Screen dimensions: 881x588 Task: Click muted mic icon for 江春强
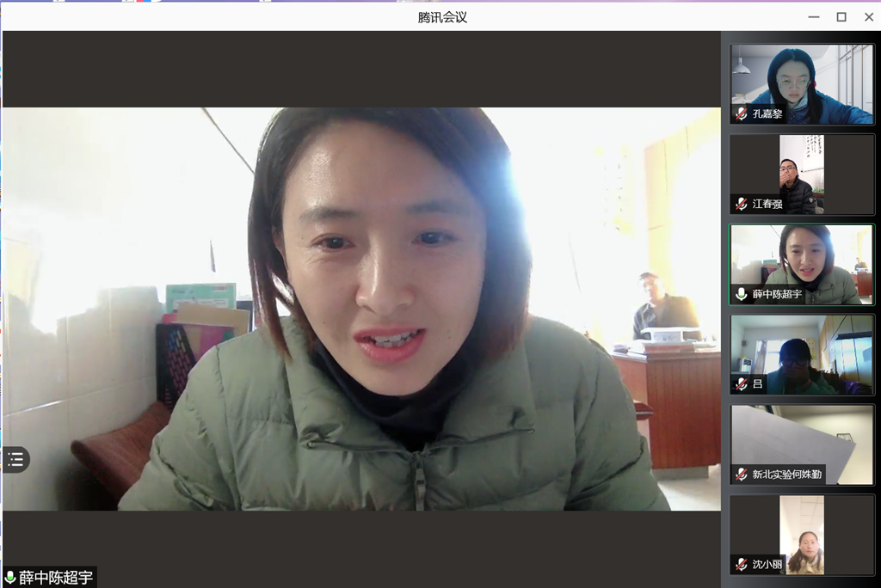[742, 204]
